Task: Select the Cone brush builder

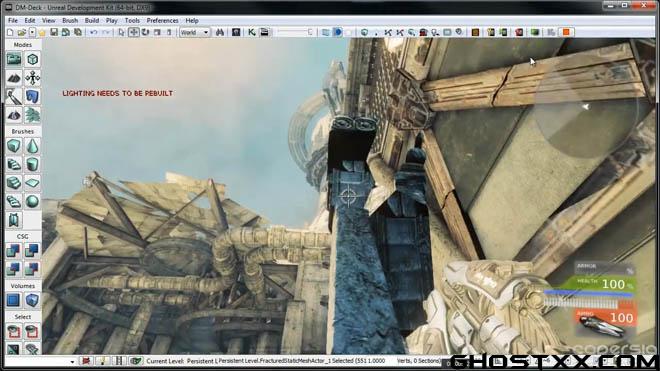Action: [32, 146]
